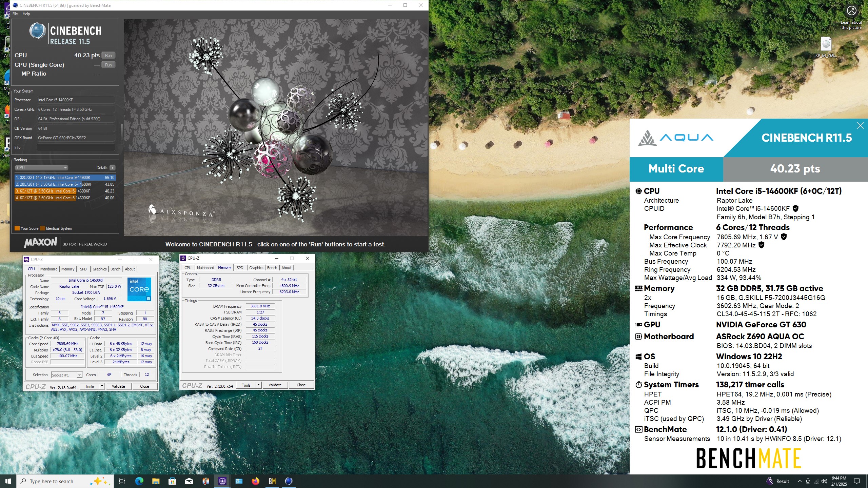This screenshot has height=488, width=868.
Task: Click the CPU chip icon in BenchMate
Action: (x=638, y=191)
